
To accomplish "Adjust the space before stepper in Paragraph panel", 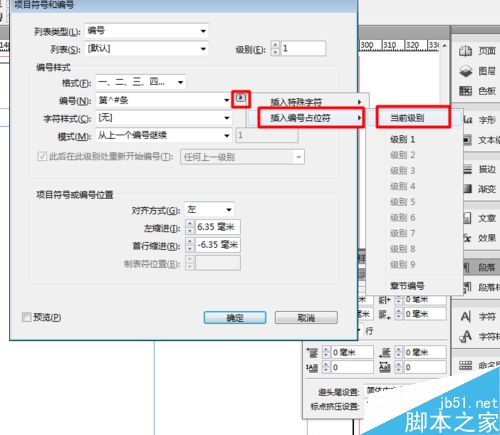I will point(326,352).
